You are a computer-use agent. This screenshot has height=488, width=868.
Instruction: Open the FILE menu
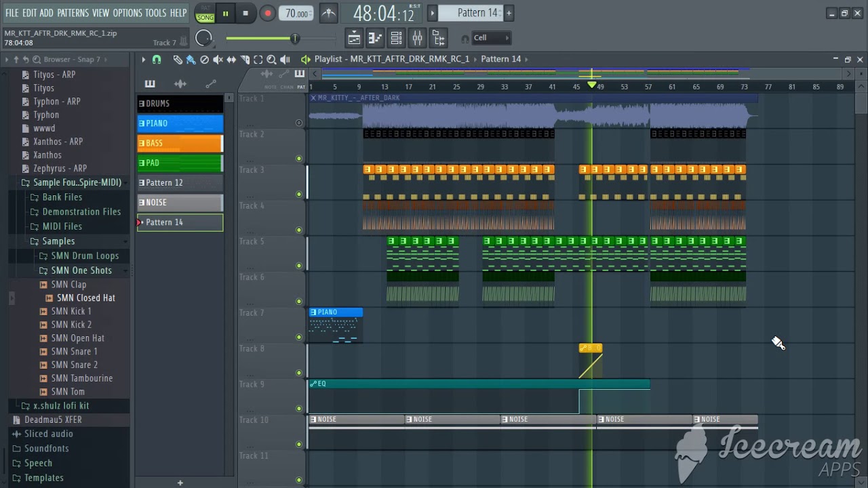[x=12, y=13]
